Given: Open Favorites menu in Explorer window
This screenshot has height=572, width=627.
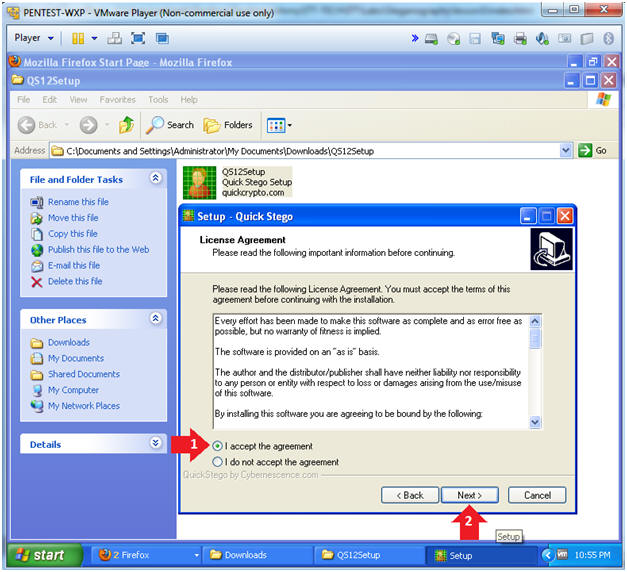Looking at the screenshot, I should (118, 100).
